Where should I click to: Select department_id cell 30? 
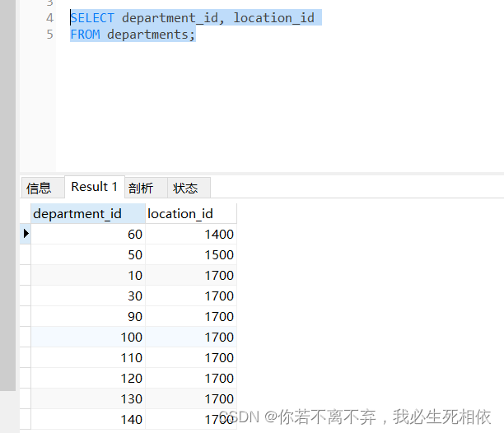click(88, 296)
